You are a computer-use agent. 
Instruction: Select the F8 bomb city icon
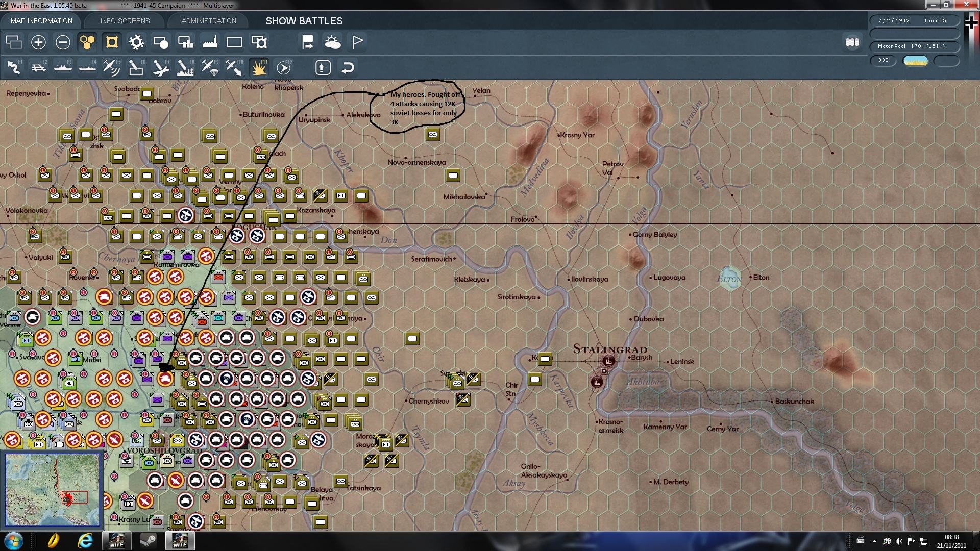pyautogui.click(x=185, y=67)
